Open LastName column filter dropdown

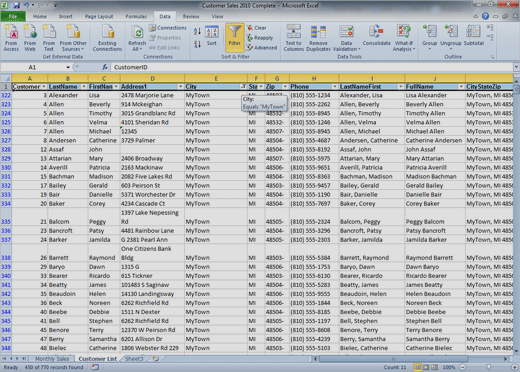click(x=84, y=87)
